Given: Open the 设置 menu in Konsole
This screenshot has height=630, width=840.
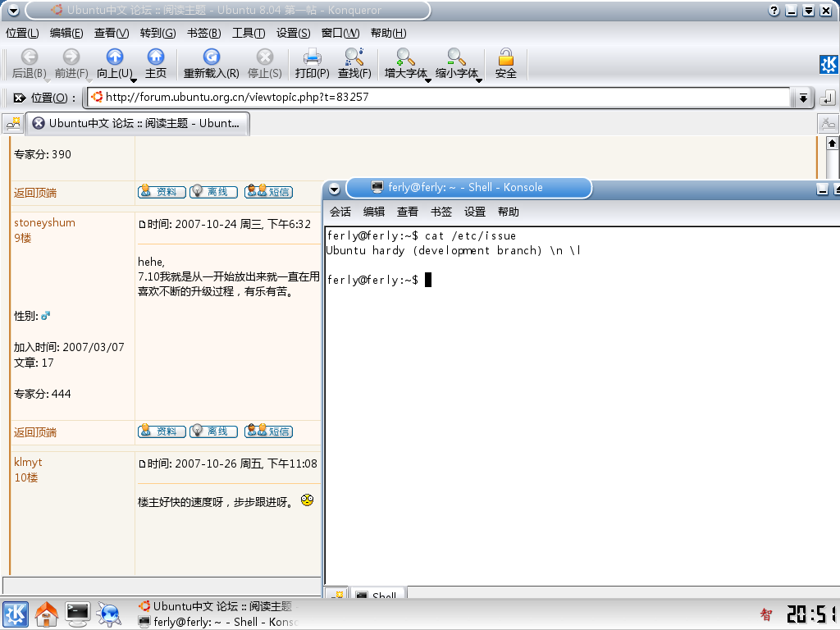Looking at the screenshot, I should (475, 212).
